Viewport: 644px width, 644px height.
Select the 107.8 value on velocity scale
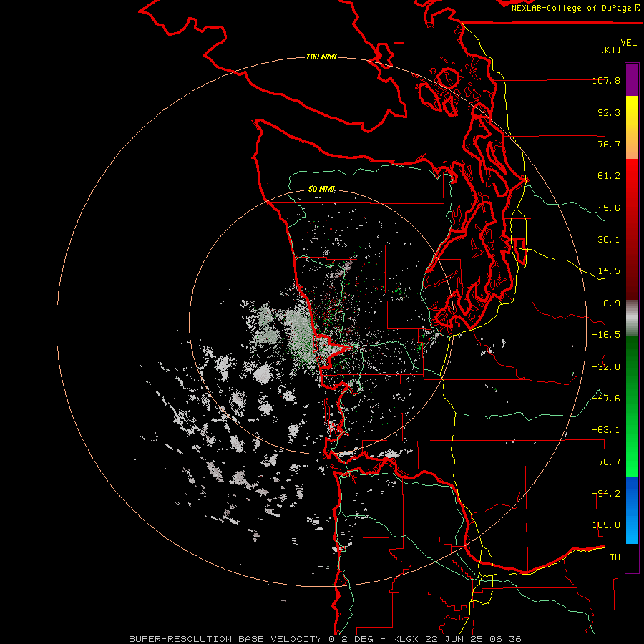coord(606,80)
